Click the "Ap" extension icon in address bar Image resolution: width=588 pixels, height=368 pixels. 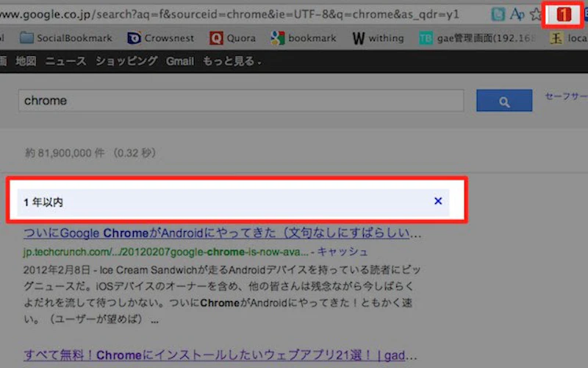517,15
